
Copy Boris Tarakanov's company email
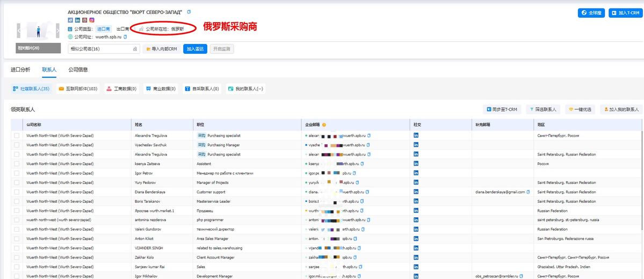coord(362,202)
